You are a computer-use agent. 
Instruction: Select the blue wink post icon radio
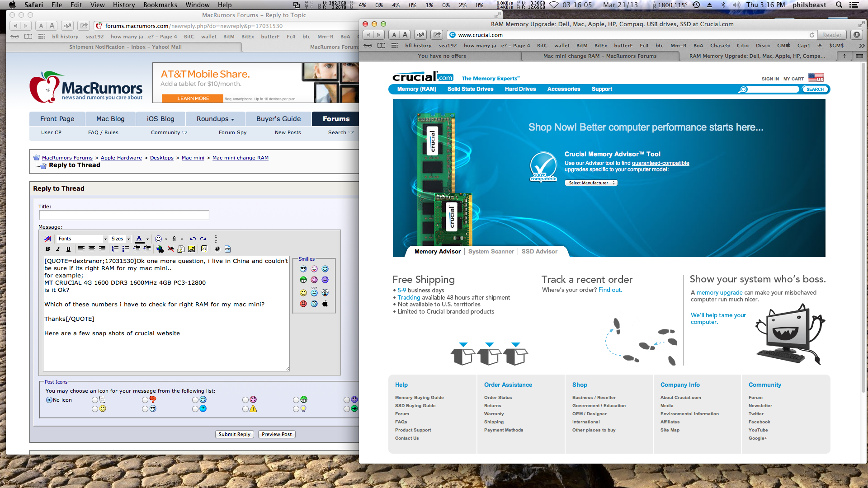pos(195,400)
